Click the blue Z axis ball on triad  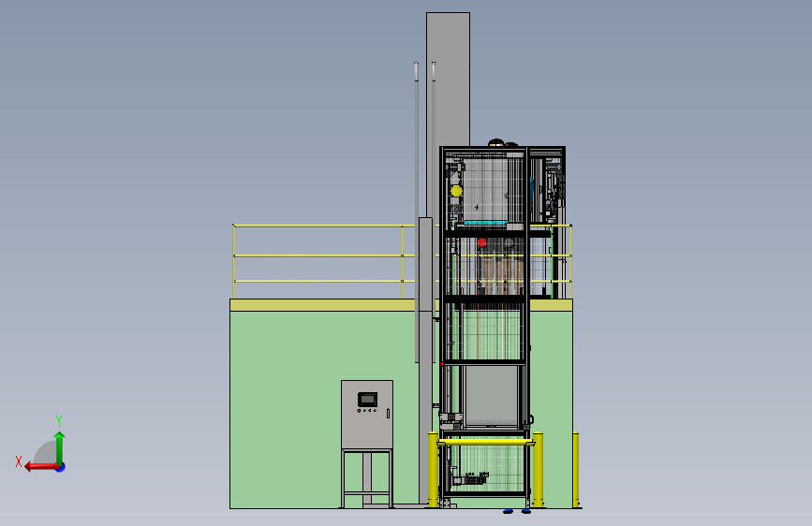pos(61,467)
